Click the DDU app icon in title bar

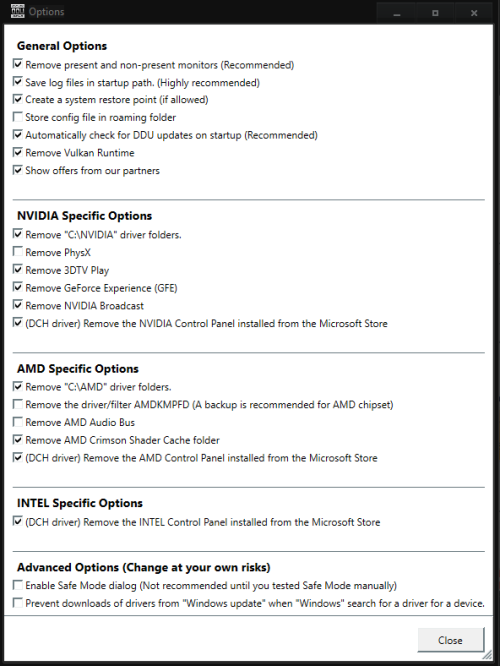(x=17, y=11)
